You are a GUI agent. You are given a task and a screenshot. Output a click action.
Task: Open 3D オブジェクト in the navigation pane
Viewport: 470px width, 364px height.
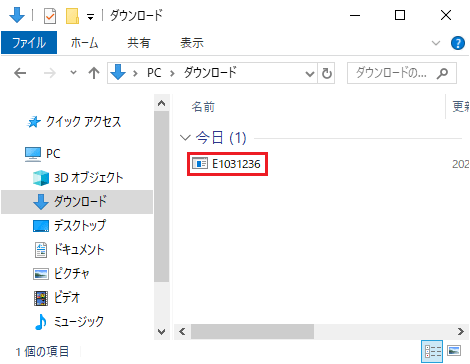point(78,178)
